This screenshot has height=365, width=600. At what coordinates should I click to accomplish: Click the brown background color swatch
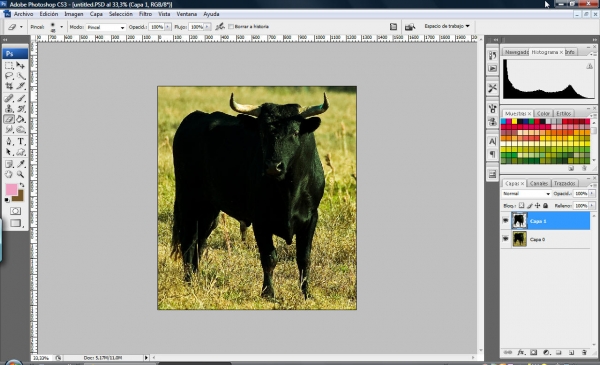[19, 197]
